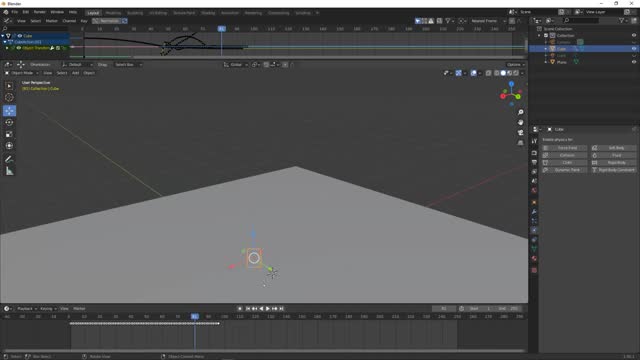Toggle X-ray mode in viewport header
Image resolution: width=640 pixels, height=360 pixels.
(489, 73)
